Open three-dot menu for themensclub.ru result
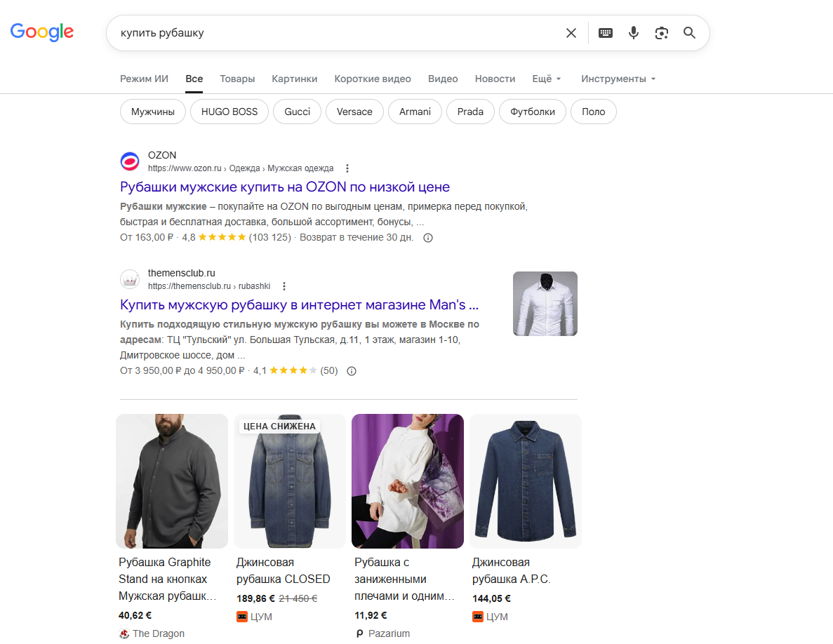 (284, 286)
